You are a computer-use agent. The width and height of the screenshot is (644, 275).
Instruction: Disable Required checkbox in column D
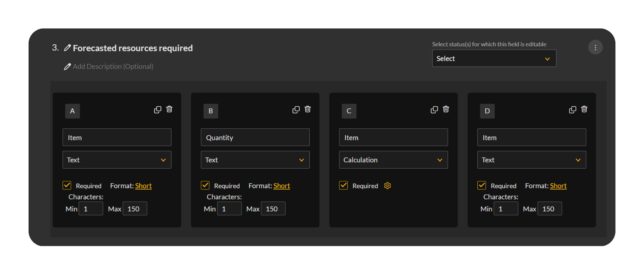pyautogui.click(x=482, y=185)
